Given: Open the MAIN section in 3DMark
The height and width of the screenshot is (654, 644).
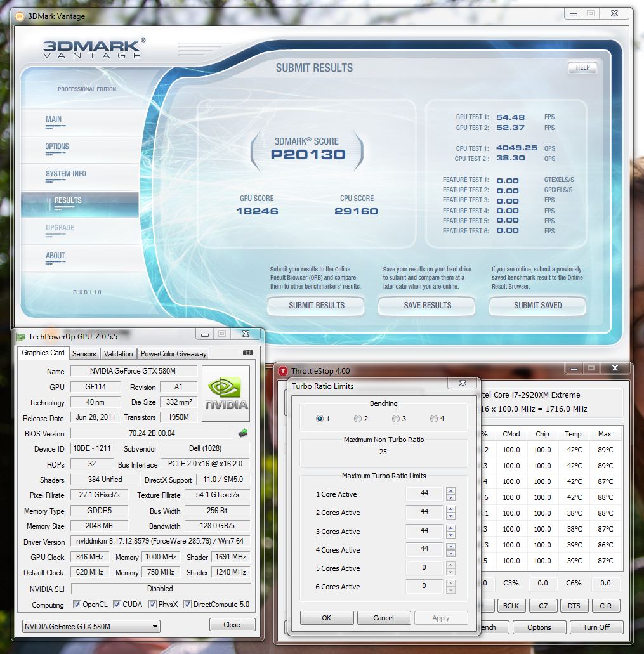Looking at the screenshot, I should [x=79, y=122].
